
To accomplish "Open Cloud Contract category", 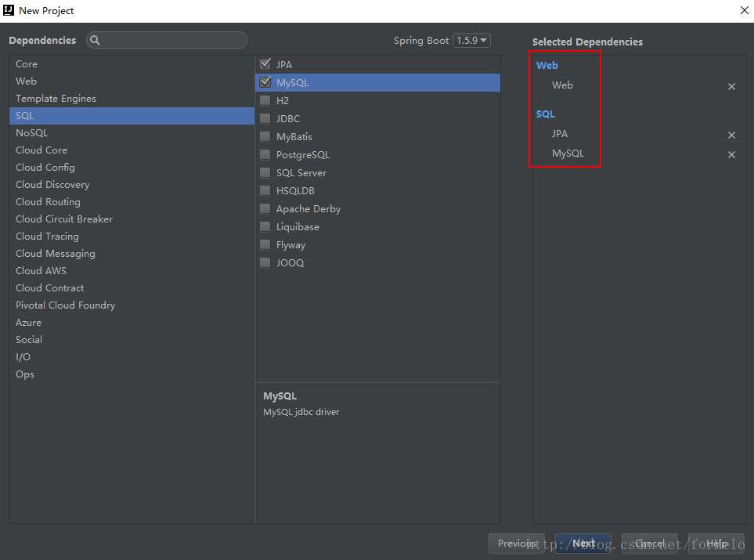I will (x=132, y=288).
